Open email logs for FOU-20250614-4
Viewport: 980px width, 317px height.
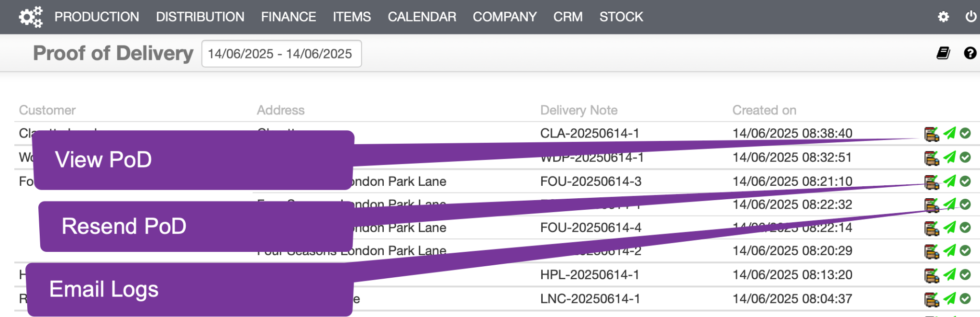coord(965,227)
